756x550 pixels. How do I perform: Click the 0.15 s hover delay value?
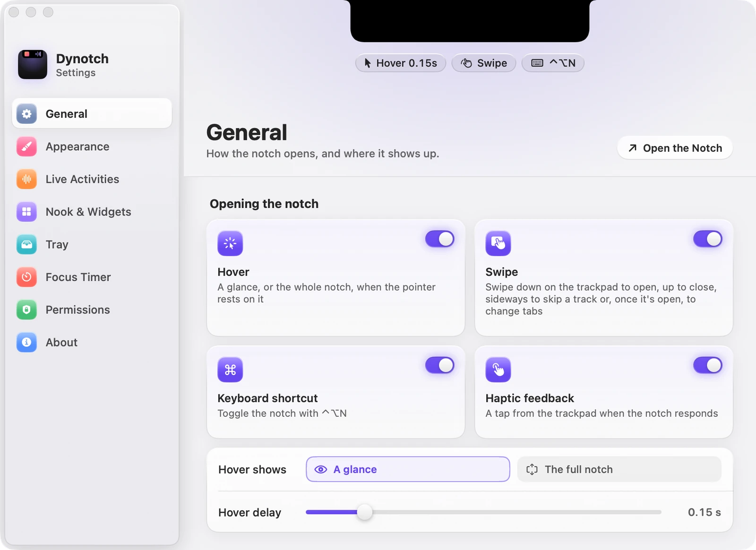pos(704,513)
